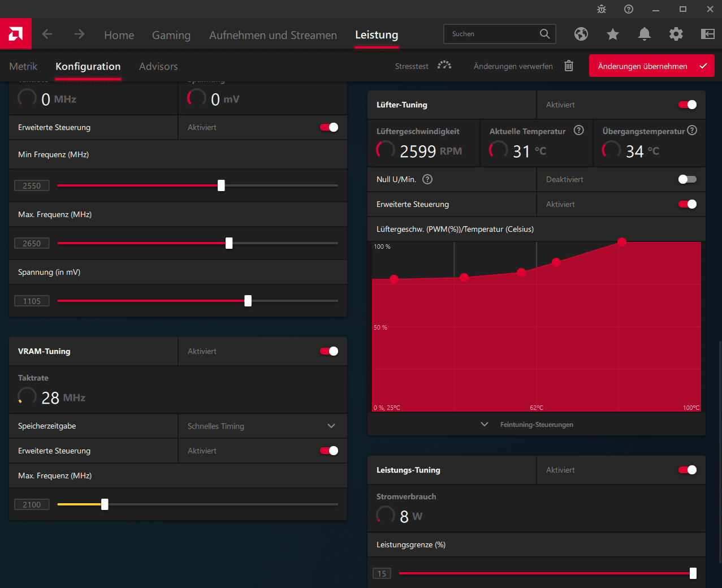Toggle VRAM Erweiterte Steuerung switch

point(329,451)
